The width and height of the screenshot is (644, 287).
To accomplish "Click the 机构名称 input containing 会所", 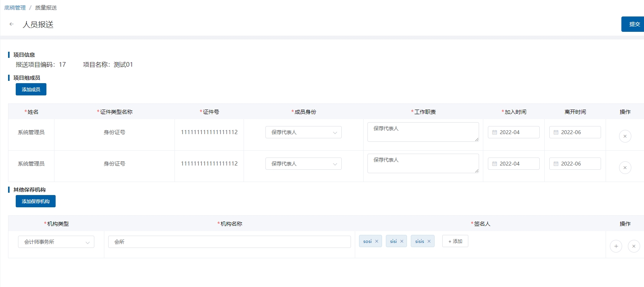I will pyautogui.click(x=229, y=242).
